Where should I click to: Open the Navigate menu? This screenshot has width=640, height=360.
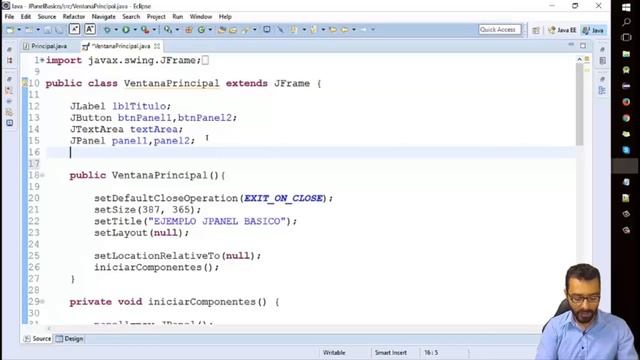(103, 17)
